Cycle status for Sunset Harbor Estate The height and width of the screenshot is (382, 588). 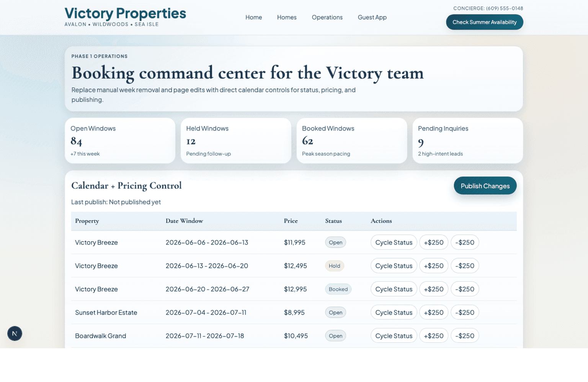click(x=394, y=313)
